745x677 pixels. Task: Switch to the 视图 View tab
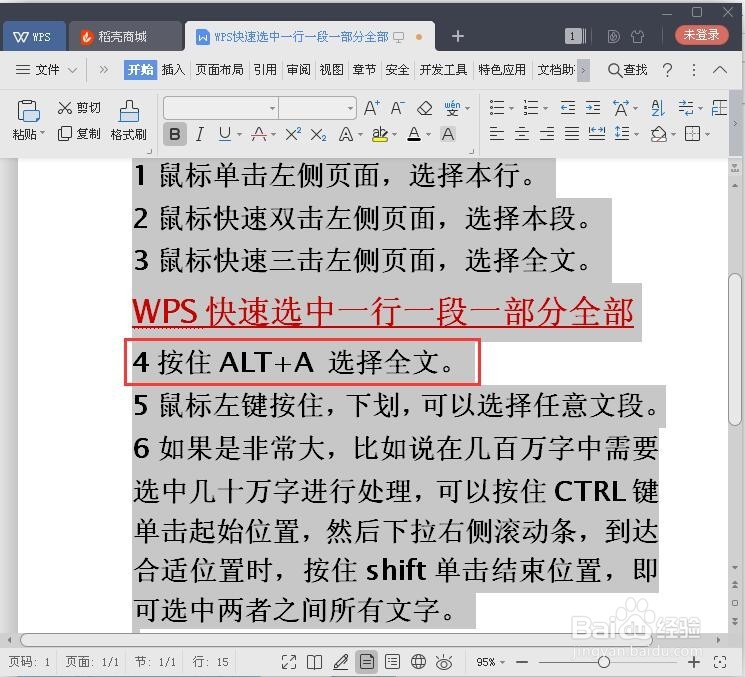(x=332, y=70)
